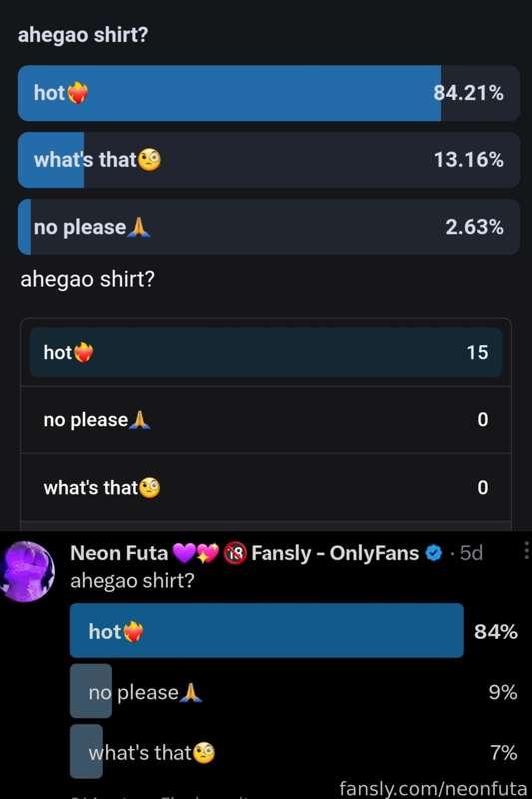Click the monocle face emoji in top poll
This screenshot has width=532, height=799.
(x=149, y=160)
